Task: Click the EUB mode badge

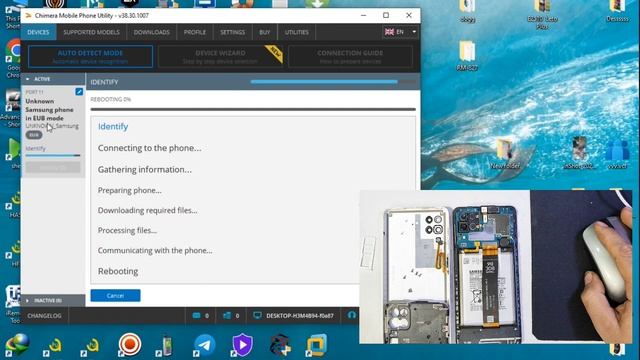Action: [34, 135]
